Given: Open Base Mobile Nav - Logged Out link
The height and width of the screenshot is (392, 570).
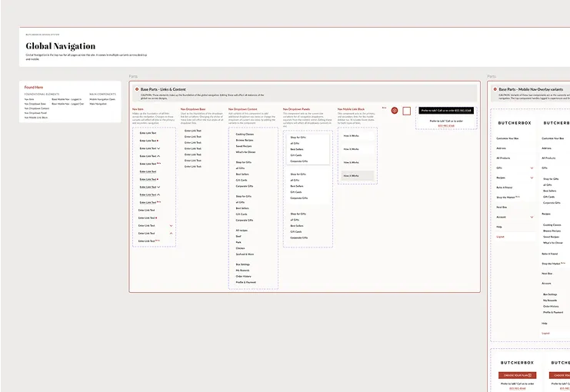Looking at the screenshot, I should (x=68, y=104).
